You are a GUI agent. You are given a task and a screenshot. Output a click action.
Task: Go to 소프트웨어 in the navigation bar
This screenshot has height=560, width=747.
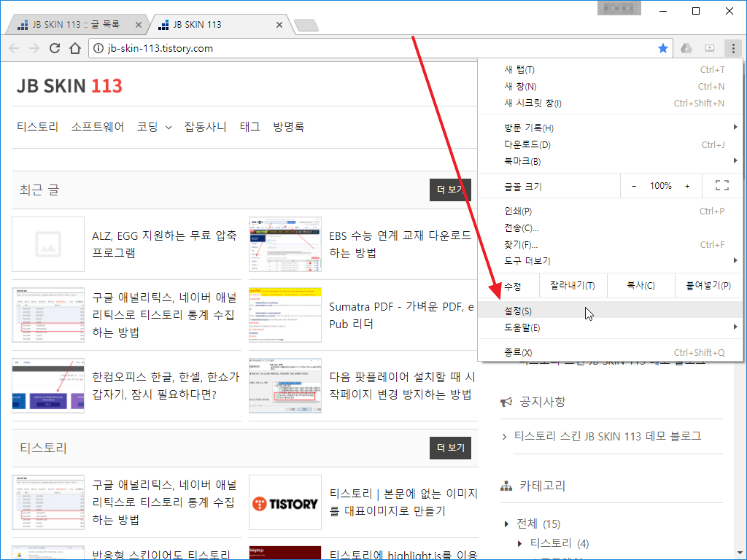(x=98, y=127)
